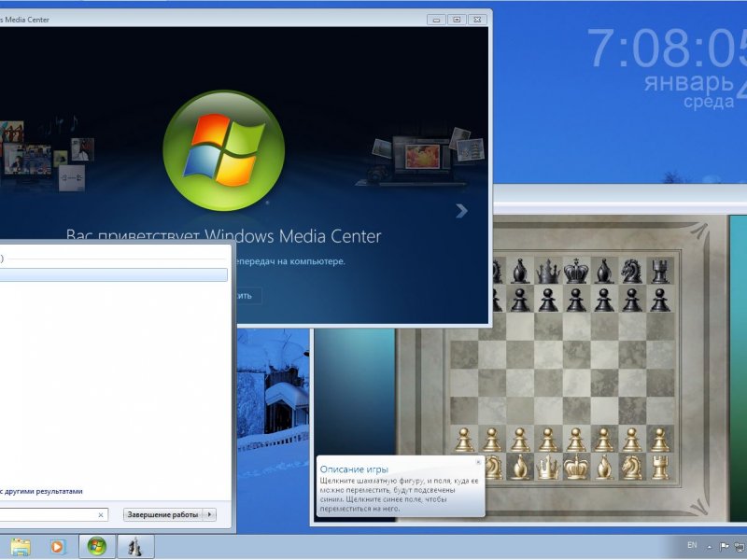Pick the black bishop beside the black king
The width and height of the screenshot is (747, 560).
coord(604,271)
